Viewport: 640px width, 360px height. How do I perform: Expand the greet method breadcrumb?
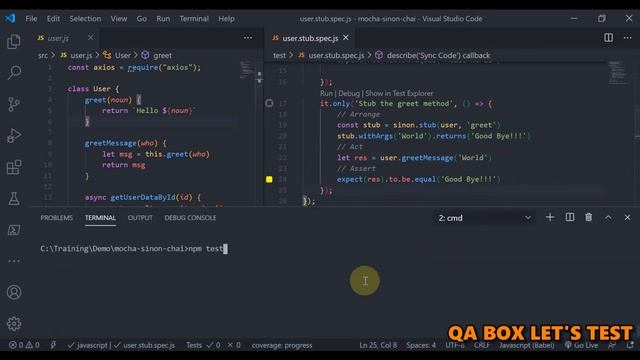(157, 55)
